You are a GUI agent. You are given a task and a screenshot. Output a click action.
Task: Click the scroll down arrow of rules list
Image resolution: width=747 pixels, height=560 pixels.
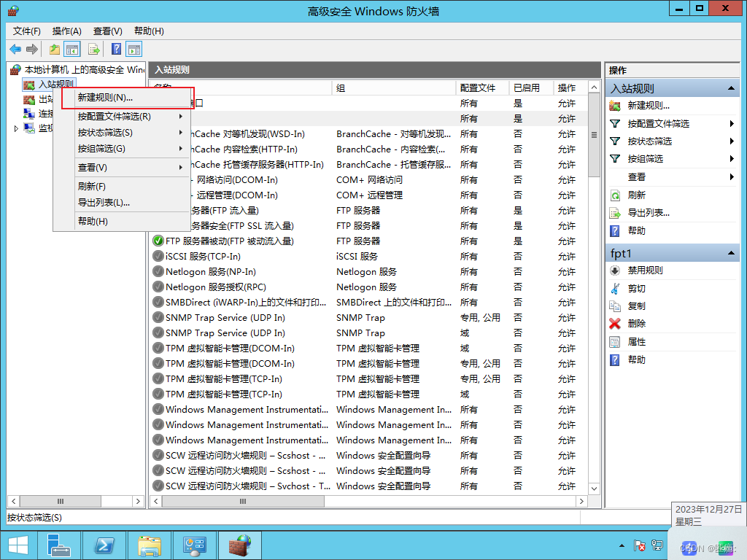click(x=594, y=489)
